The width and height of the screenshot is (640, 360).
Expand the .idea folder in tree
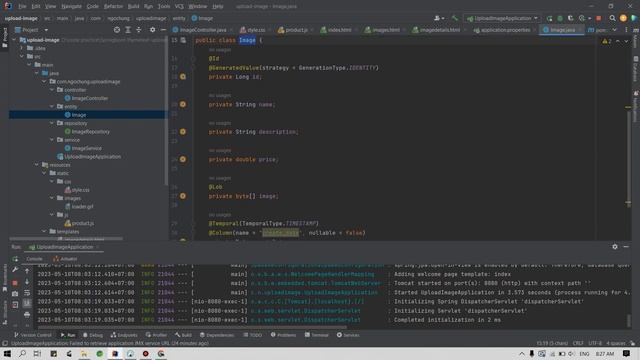coord(22,48)
